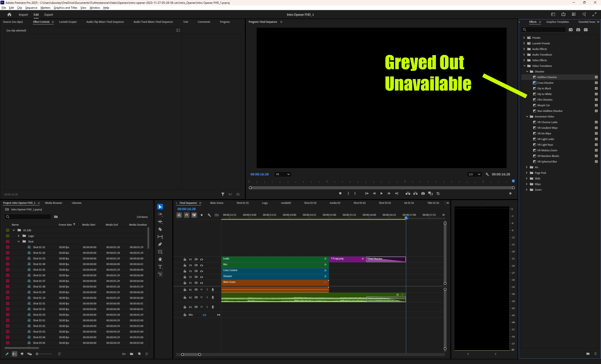The image size is (601, 364).
Task: Open Program monitor settings wrench
Action: (x=487, y=174)
